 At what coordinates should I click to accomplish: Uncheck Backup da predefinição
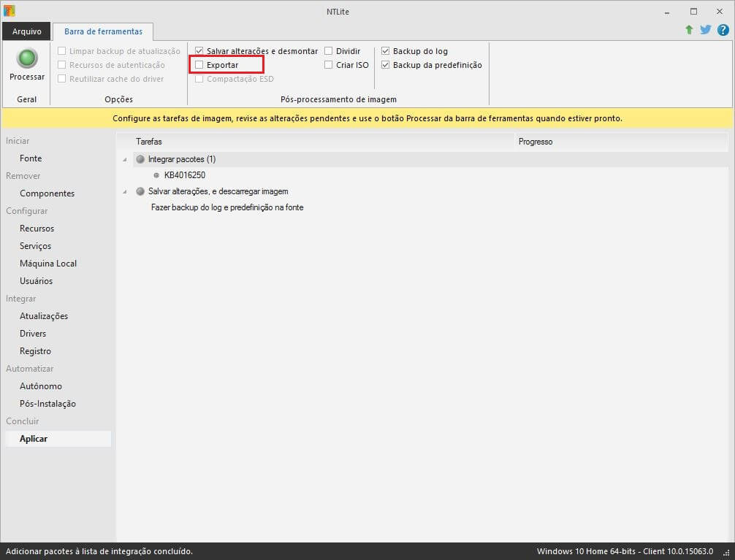(385, 65)
